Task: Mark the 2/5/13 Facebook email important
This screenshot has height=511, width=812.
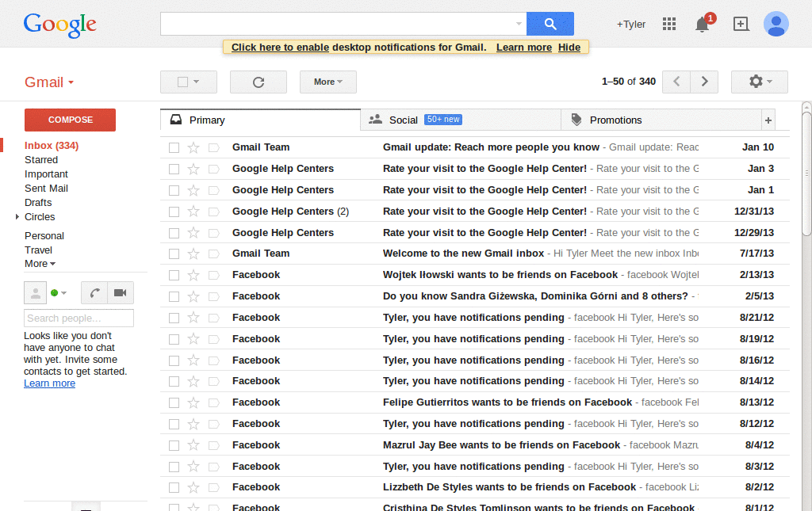Action: 213,296
